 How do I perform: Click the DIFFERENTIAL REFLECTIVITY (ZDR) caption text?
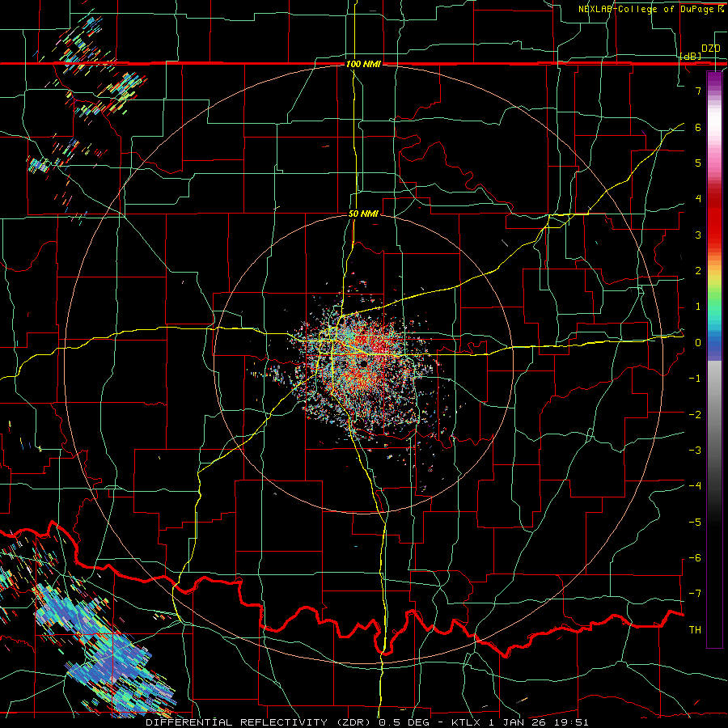click(x=260, y=722)
